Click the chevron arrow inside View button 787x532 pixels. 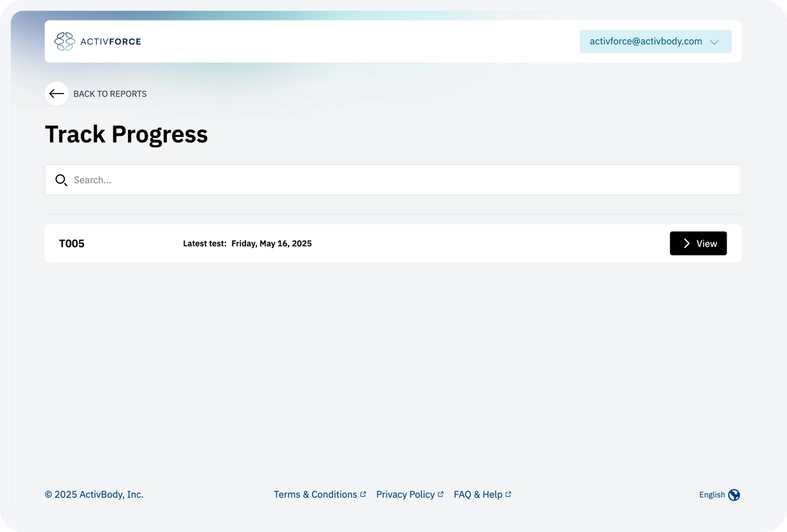[x=686, y=244]
